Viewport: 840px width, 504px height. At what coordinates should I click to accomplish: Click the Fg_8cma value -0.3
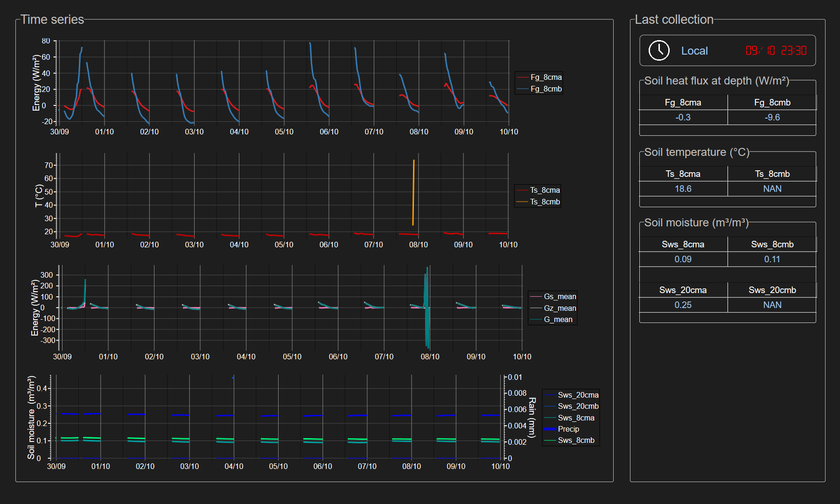pyautogui.click(x=683, y=118)
